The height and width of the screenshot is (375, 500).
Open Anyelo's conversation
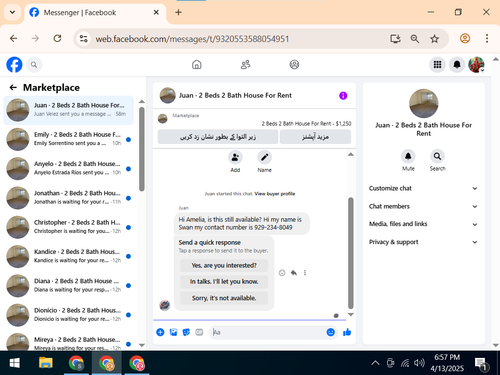(69, 168)
